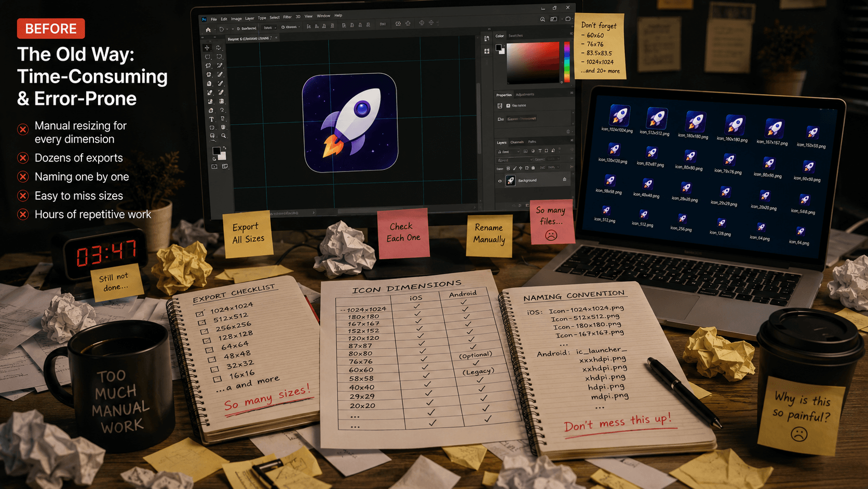Select icon_167x157.png on the laptop
868x489 pixels.
pos(773,131)
